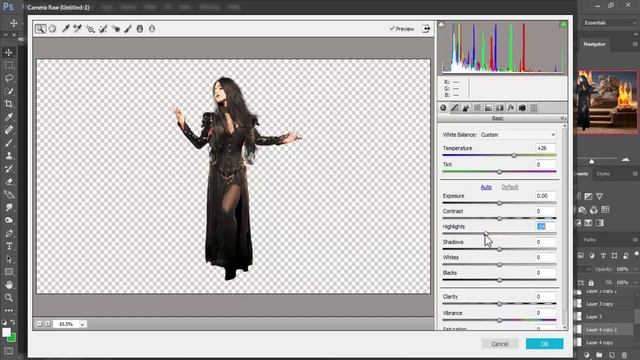Click the Temperature slider handle
640x360 pixels.
point(514,155)
